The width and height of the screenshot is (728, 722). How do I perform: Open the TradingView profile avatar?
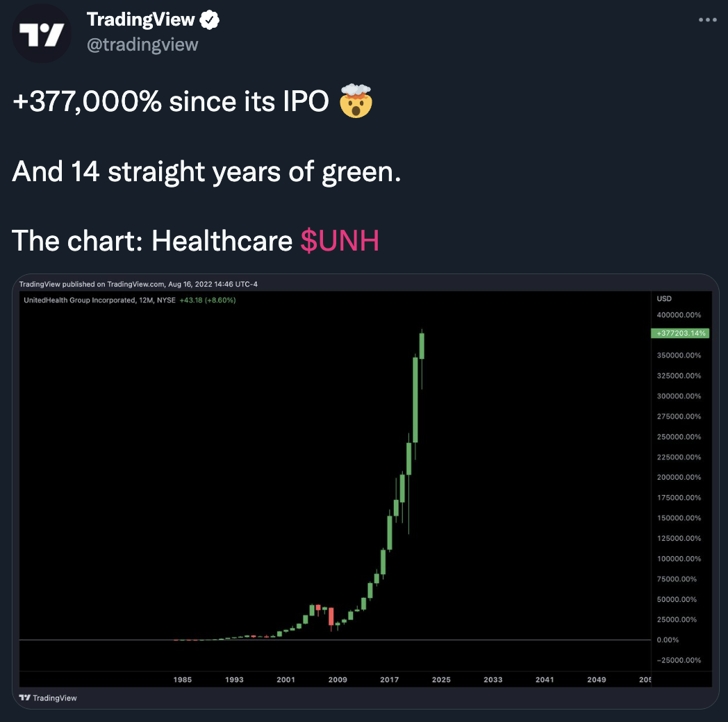[42, 33]
